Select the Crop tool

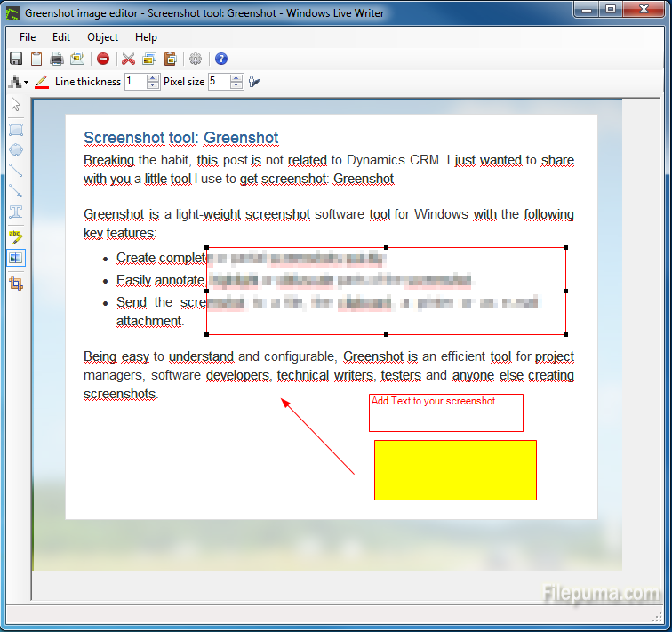16,284
